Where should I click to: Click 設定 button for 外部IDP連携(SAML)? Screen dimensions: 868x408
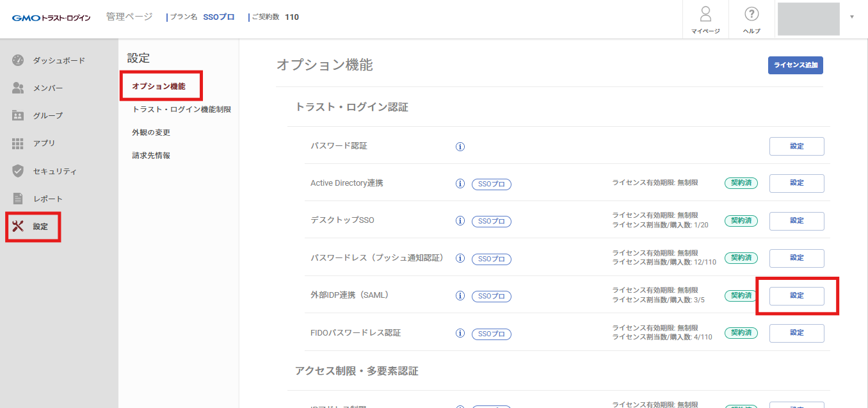797,296
